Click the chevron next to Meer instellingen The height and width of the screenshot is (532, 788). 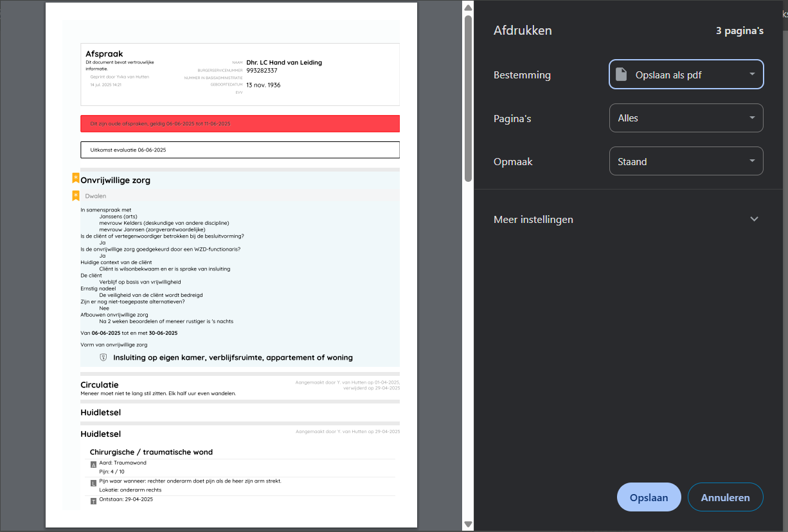pos(754,219)
